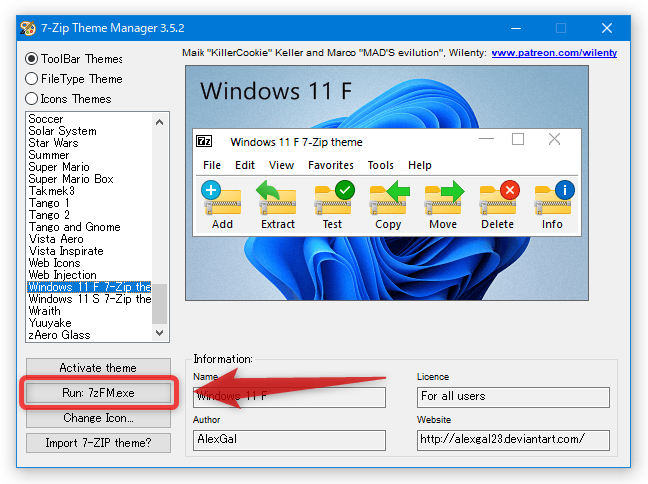The height and width of the screenshot is (484, 648).
Task: Select Solar System in the theme list
Action: click(89, 131)
